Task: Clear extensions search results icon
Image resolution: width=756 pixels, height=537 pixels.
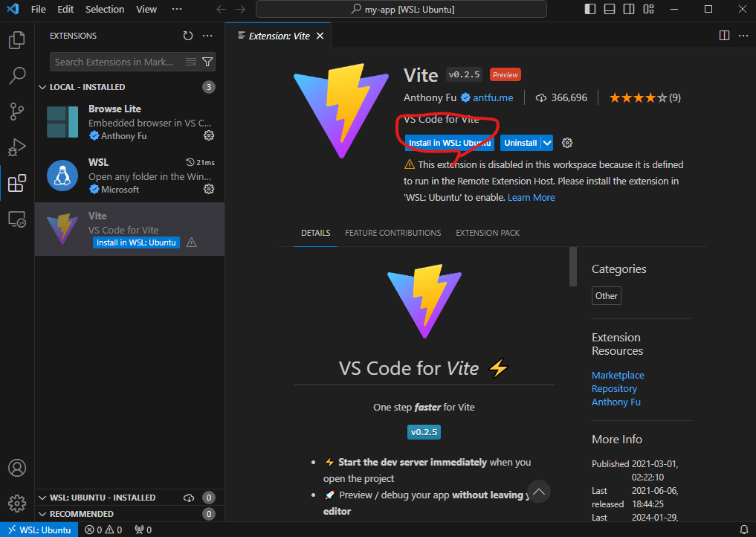Action: tap(191, 62)
